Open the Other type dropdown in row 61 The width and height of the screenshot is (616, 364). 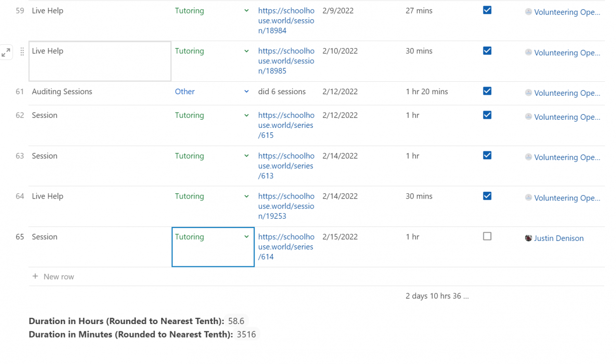[x=246, y=91]
